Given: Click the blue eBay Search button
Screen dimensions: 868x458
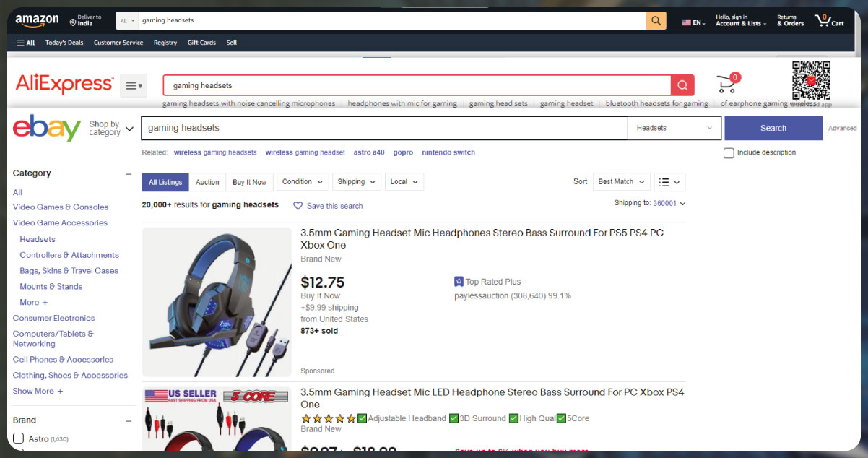Looking at the screenshot, I should pos(773,128).
